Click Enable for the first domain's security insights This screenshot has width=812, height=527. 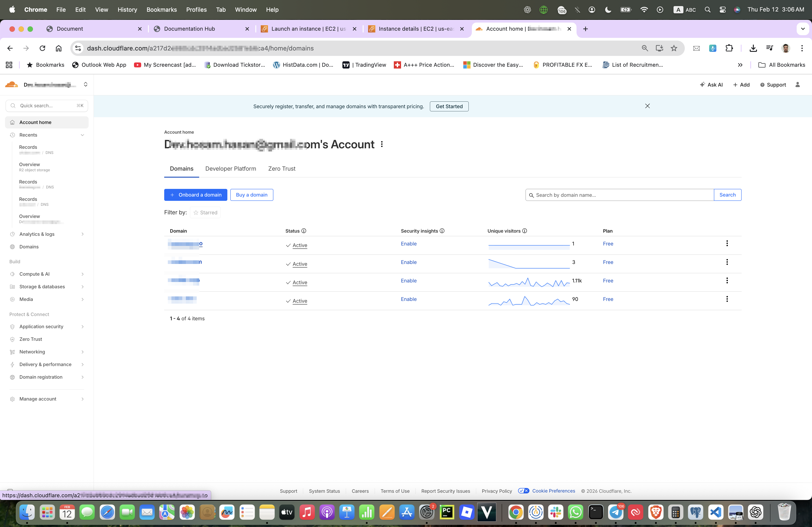pyautogui.click(x=408, y=244)
